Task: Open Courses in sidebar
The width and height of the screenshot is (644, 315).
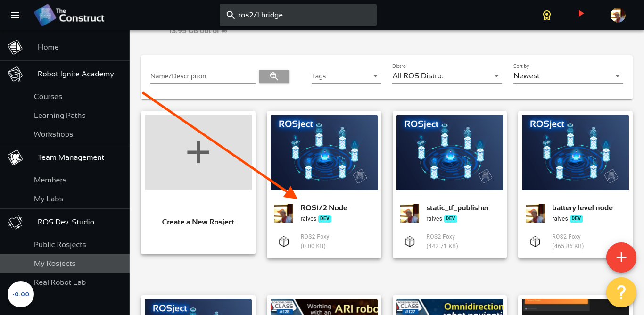Action: [x=48, y=97]
